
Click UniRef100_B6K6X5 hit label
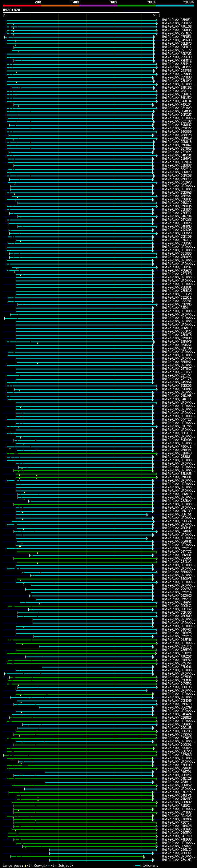pos(177,572)
